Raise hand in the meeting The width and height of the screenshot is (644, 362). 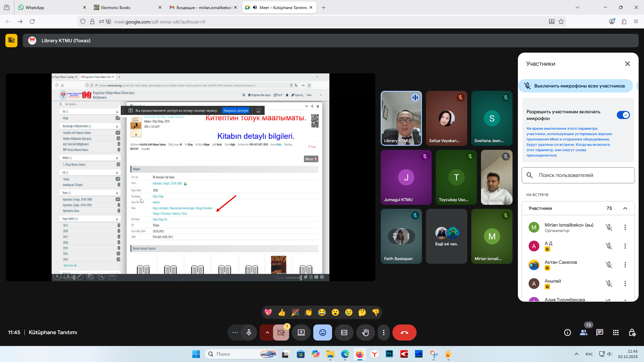[x=365, y=333]
